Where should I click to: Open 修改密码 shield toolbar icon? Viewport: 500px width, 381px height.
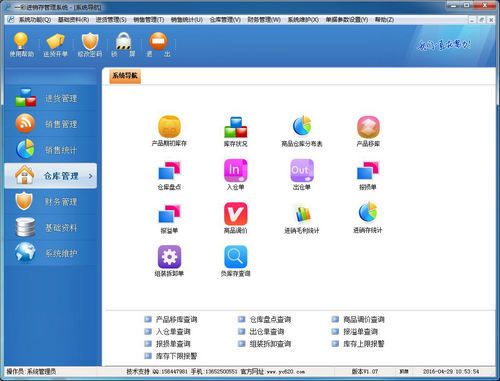(x=90, y=44)
